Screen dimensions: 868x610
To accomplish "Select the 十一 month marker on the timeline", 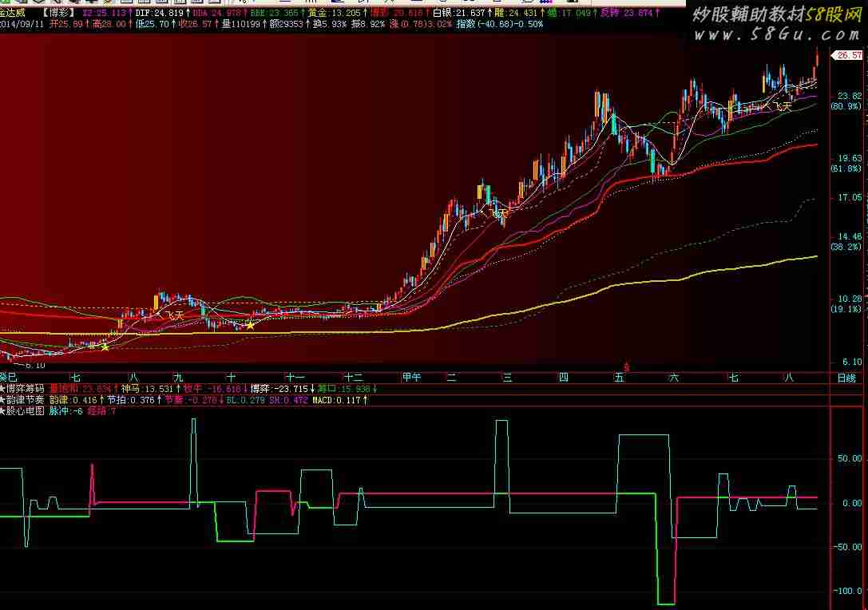I will pos(295,378).
